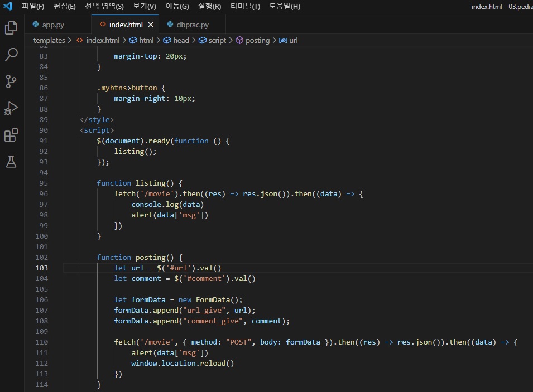Screen dimensions: 533x392
Task: Close the index.html tab
Action: point(151,25)
